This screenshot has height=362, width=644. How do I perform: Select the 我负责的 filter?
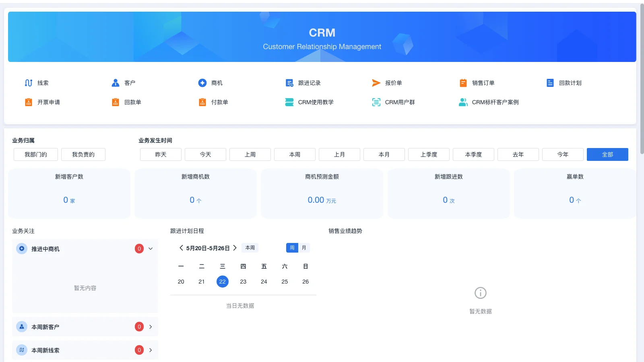(83, 154)
